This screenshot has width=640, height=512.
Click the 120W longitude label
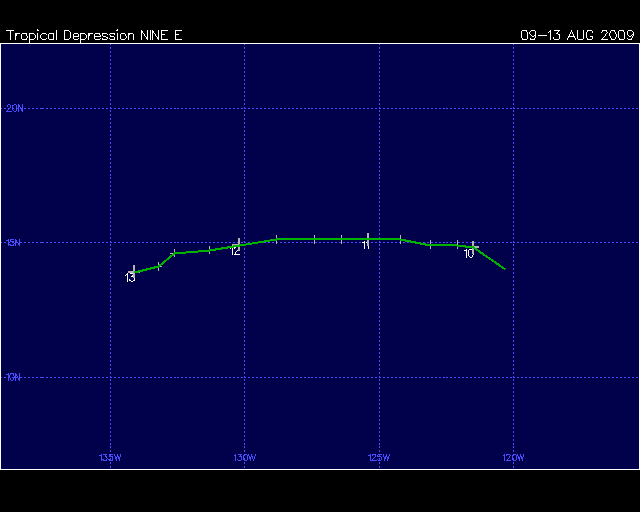coord(512,458)
